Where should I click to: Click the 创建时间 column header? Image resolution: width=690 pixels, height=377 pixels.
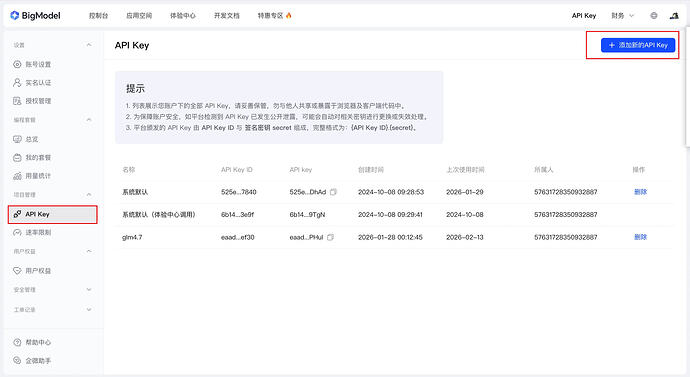(371, 169)
